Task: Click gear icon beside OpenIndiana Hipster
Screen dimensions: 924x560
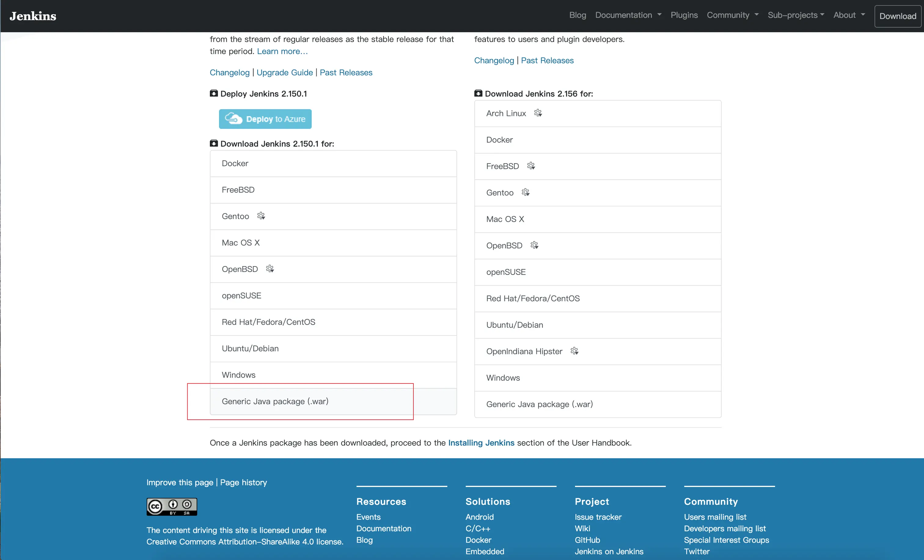Action: pos(574,351)
